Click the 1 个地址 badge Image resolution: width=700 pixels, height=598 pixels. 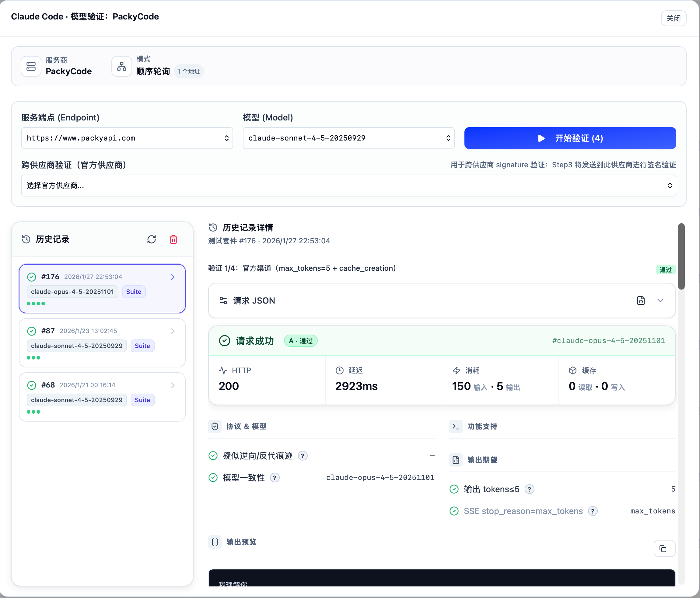[x=189, y=71]
